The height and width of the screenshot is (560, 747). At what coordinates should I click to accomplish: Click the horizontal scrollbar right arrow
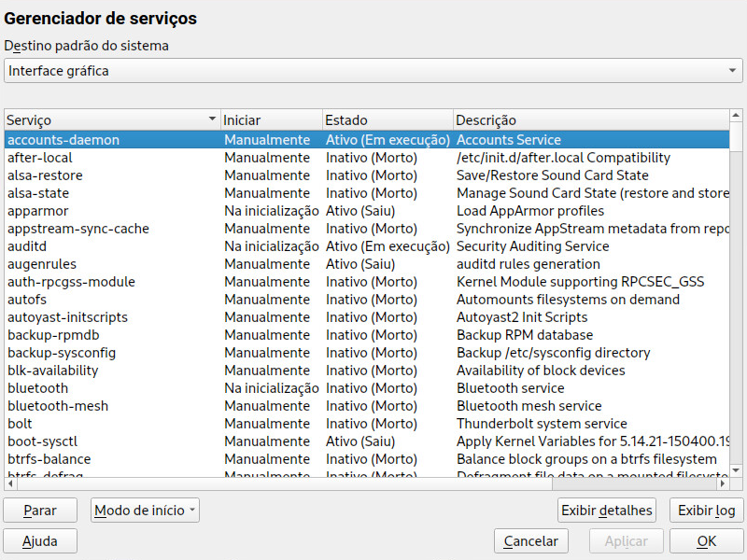coord(723,483)
